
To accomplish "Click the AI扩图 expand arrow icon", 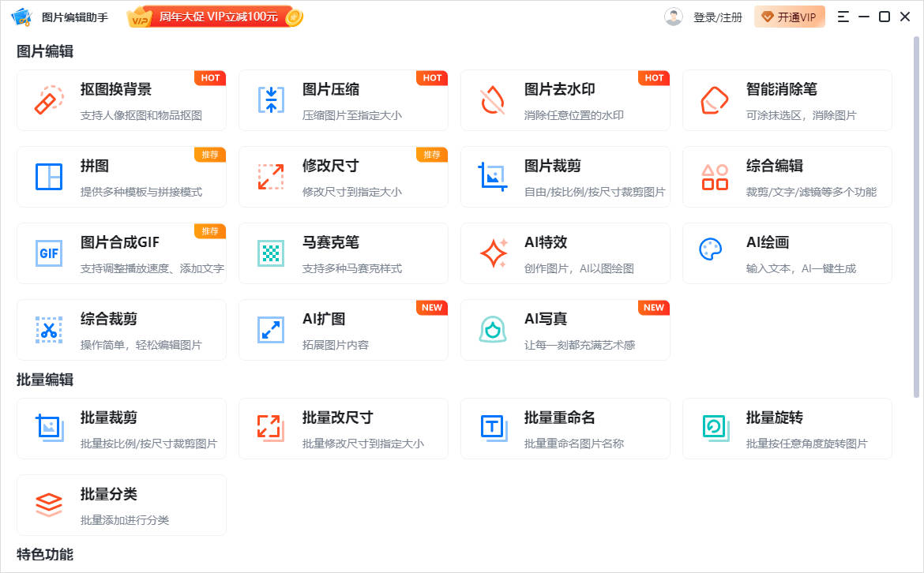I will click(271, 330).
